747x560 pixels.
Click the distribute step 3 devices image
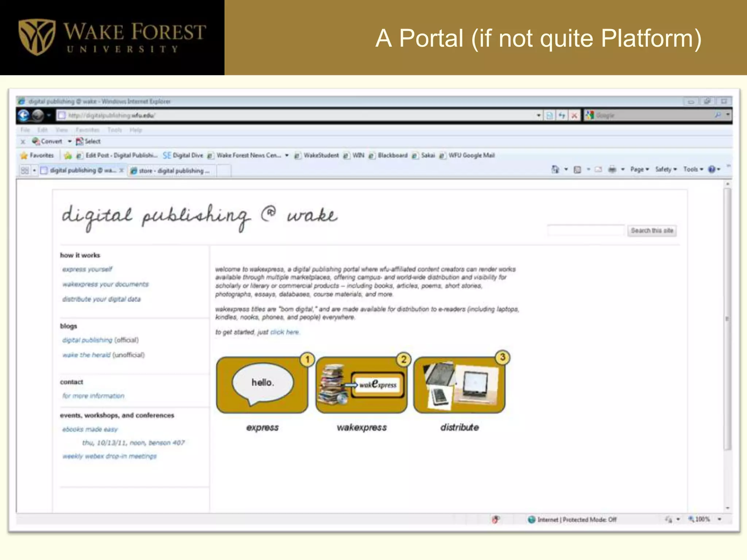[460, 385]
